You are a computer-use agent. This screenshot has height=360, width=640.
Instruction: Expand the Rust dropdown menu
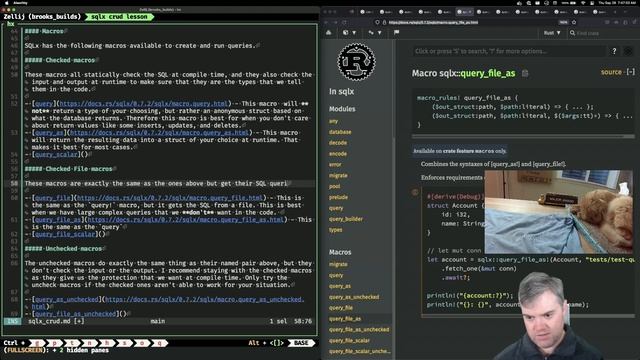point(552,33)
